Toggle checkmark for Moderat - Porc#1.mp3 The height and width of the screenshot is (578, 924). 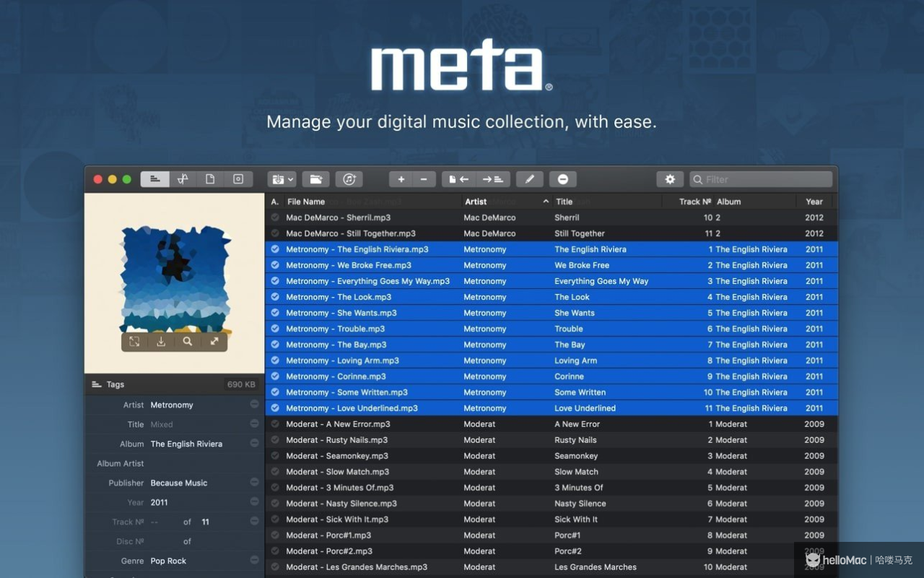point(275,535)
